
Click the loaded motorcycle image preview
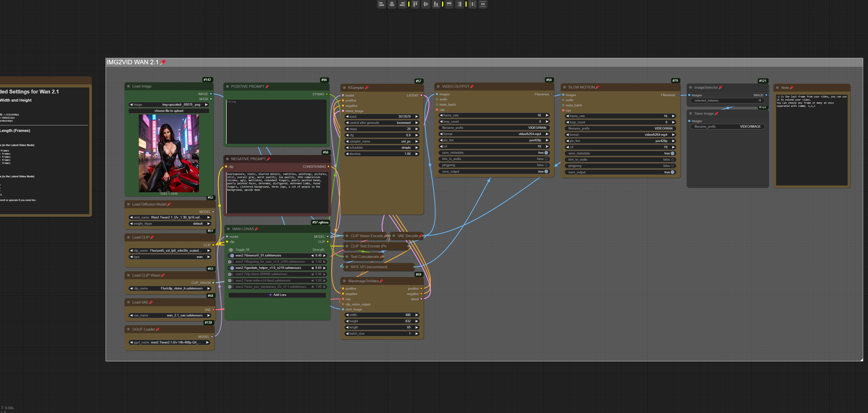169,153
